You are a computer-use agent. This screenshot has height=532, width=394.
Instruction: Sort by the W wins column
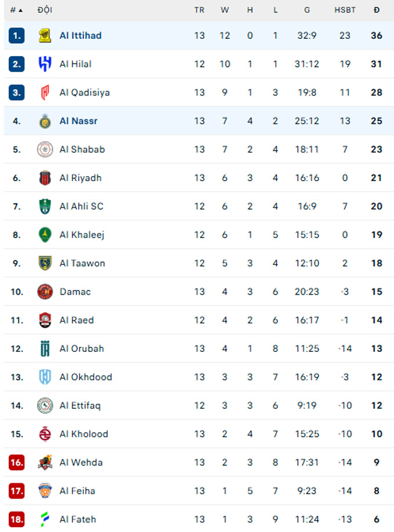[225, 10]
